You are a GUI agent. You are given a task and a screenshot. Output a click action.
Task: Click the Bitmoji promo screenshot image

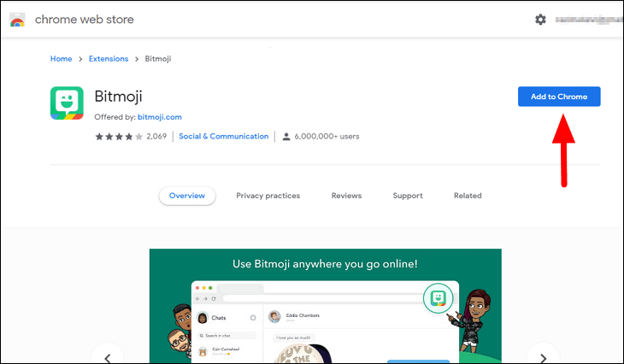[x=326, y=306]
